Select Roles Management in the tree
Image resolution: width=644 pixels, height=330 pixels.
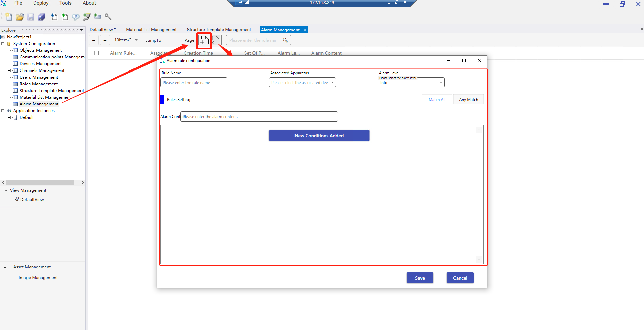pyautogui.click(x=39, y=84)
